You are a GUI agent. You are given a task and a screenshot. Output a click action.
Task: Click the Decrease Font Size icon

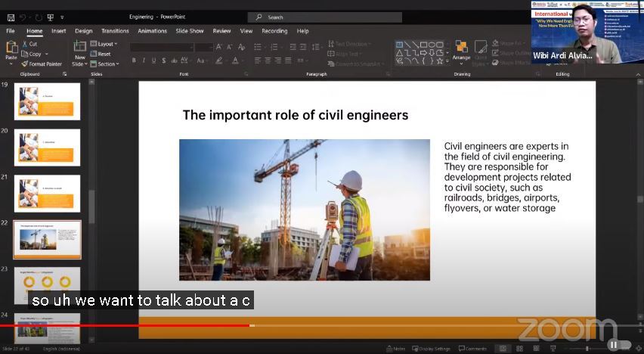[x=229, y=48]
